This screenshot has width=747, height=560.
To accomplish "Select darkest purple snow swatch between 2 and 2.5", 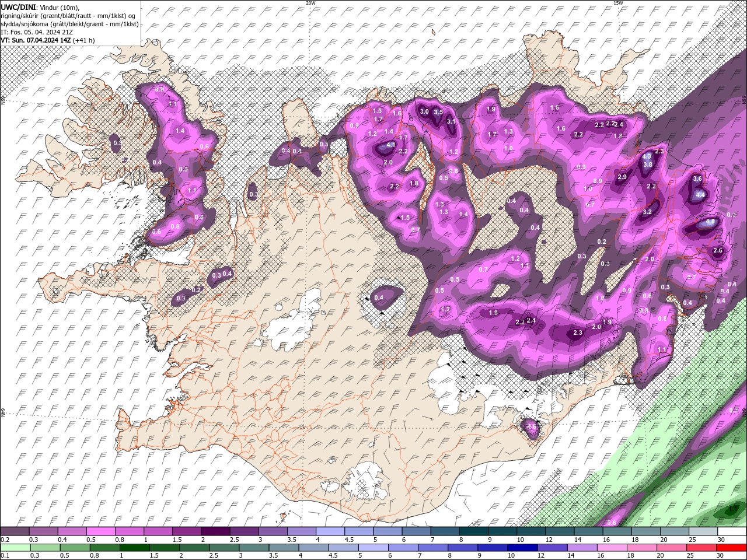I will [x=215, y=531].
